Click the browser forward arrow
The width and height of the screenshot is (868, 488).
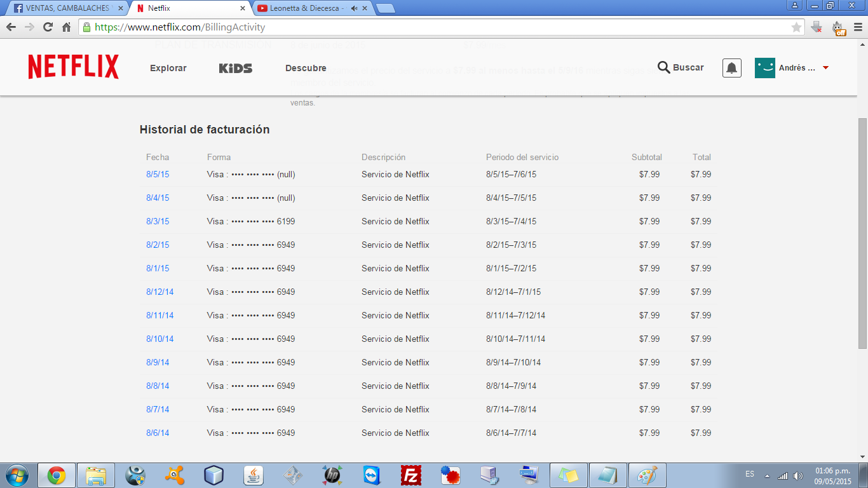coord(29,27)
